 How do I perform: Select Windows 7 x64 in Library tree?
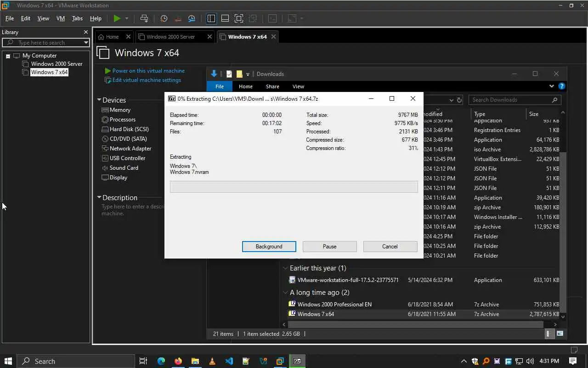49,72
